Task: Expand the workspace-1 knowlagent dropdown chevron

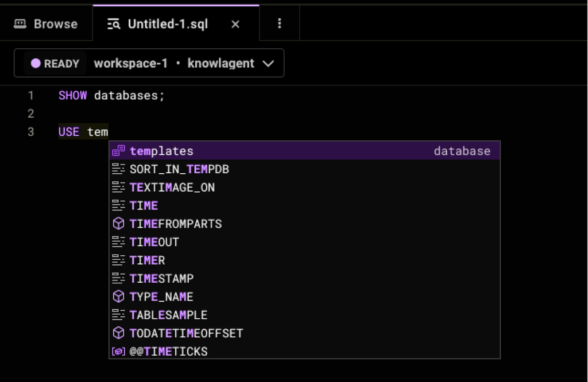Action: [268, 64]
